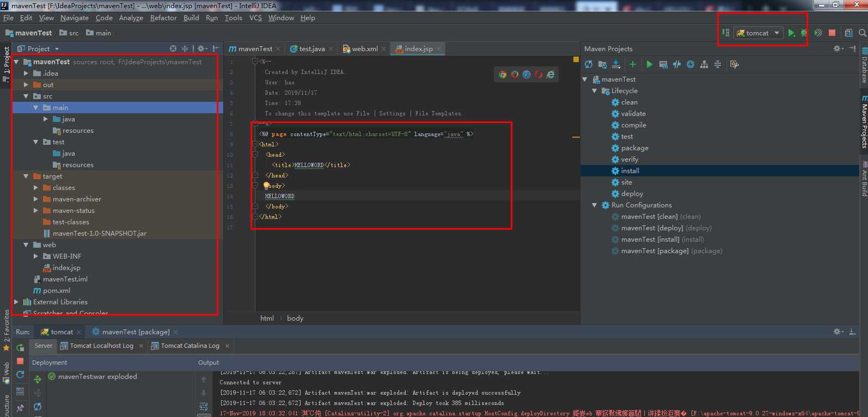868x417 pixels.
Task: Switch to mavenTest [package] run tab
Action: click(x=136, y=332)
